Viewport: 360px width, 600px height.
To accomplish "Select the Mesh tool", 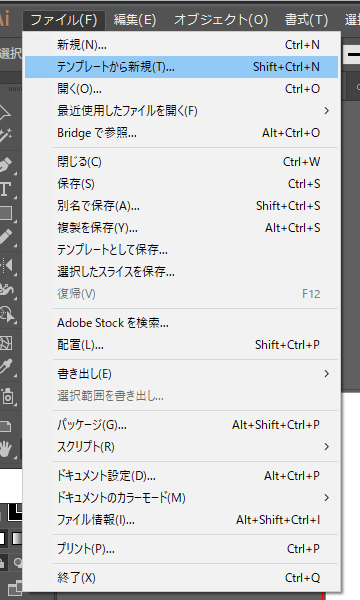I will (6, 343).
